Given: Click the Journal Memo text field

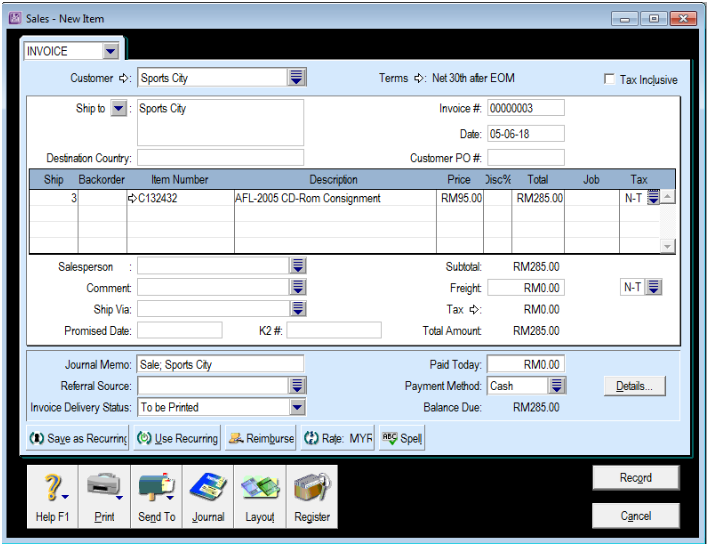Looking at the screenshot, I should click(x=220, y=365).
